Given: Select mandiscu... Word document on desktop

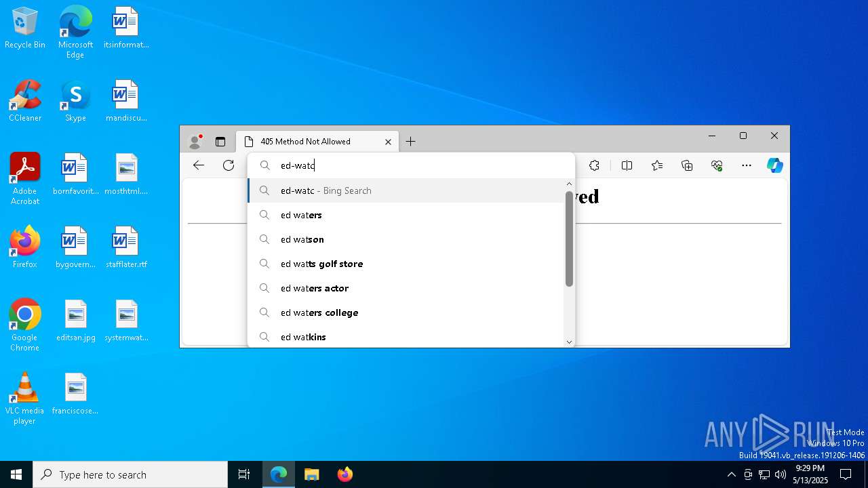Looking at the screenshot, I should [x=126, y=102].
